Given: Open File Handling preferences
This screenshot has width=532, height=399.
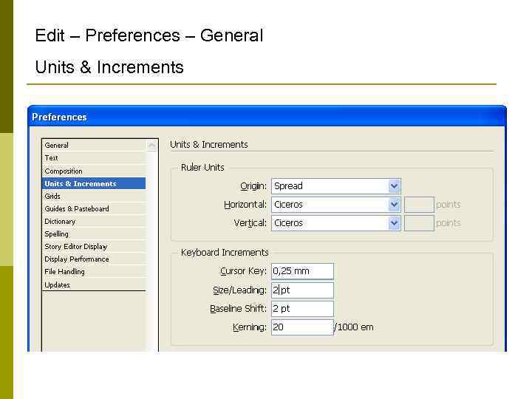Looking at the screenshot, I should [65, 272].
